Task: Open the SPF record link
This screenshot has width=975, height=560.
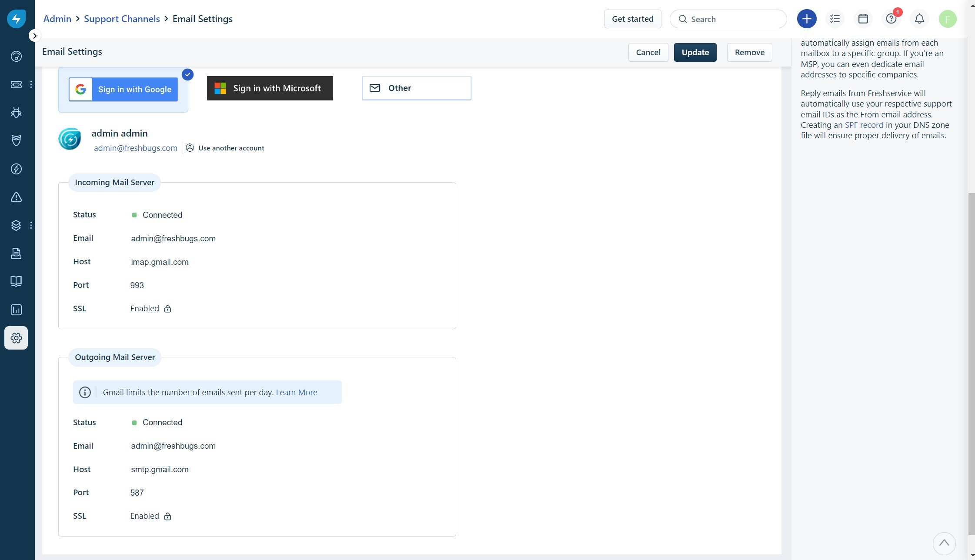Action: click(864, 125)
